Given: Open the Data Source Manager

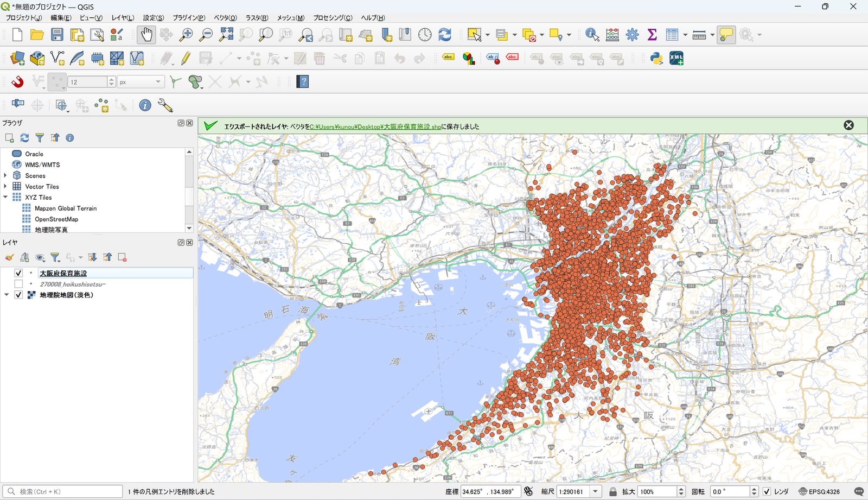Looking at the screenshot, I should (17, 58).
